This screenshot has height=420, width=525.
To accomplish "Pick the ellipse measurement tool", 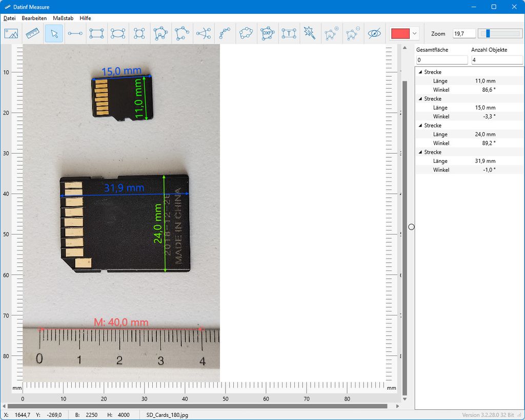I will click(118, 33).
